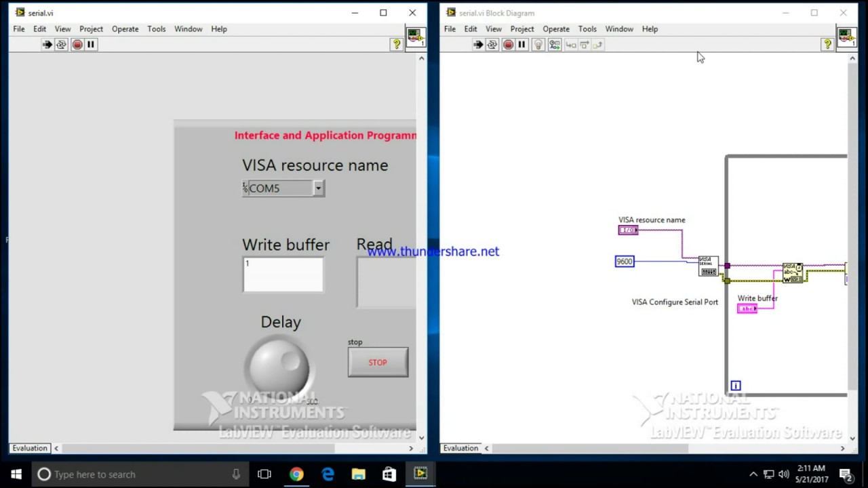This screenshot has width=868, height=488.
Task: Select the VISA Write function node
Action: (793, 272)
